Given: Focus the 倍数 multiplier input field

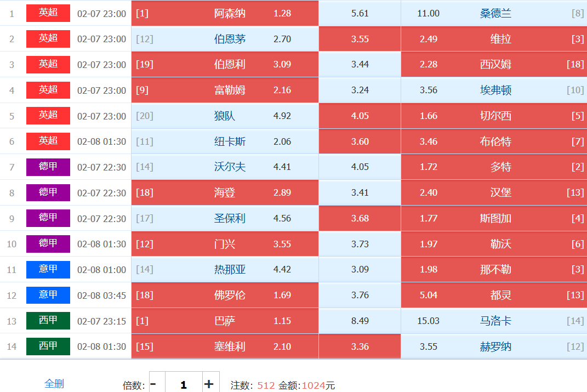Looking at the screenshot, I should coord(183,384).
